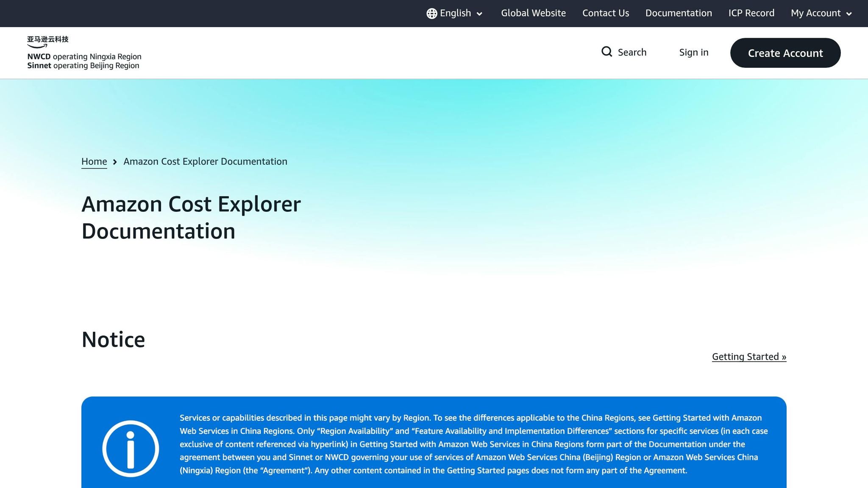Click the notice paragraph about China Regions
This screenshot has height=488, width=868.
coord(474,444)
